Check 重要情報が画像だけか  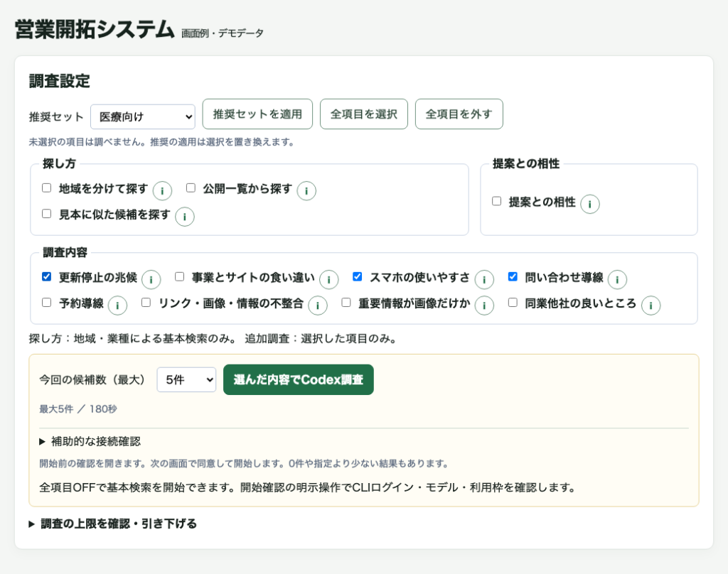pos(346,303)
